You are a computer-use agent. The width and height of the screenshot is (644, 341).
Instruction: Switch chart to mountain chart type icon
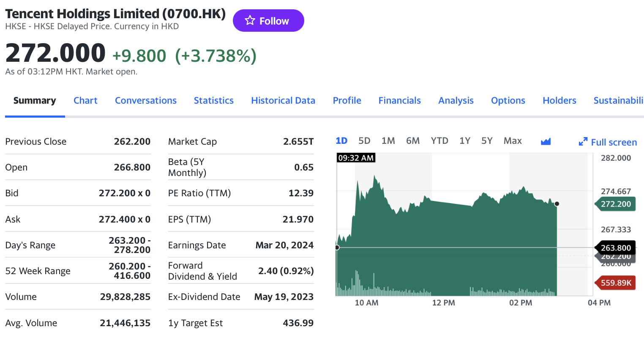546,141
